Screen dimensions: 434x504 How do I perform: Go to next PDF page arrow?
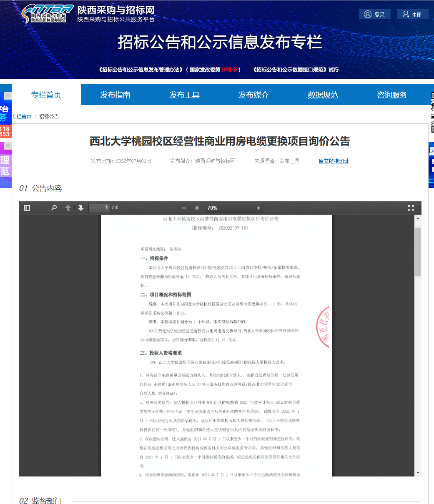pyautogui.click(x=80, y=208)
